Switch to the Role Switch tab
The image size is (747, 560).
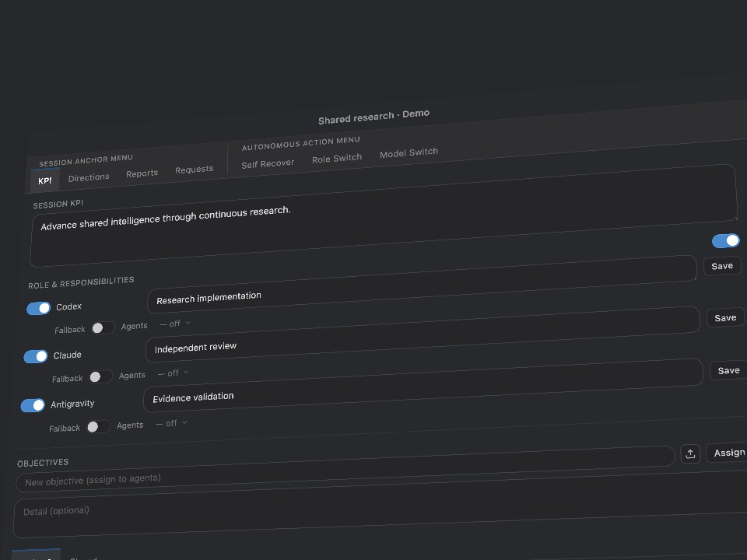pyautogui.click(x=337, y=158)
